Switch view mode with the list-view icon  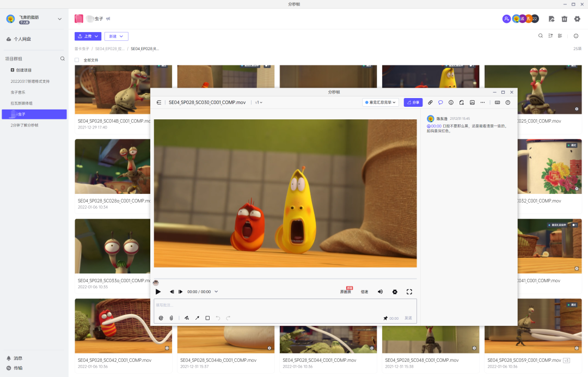[x=560, y=35]
